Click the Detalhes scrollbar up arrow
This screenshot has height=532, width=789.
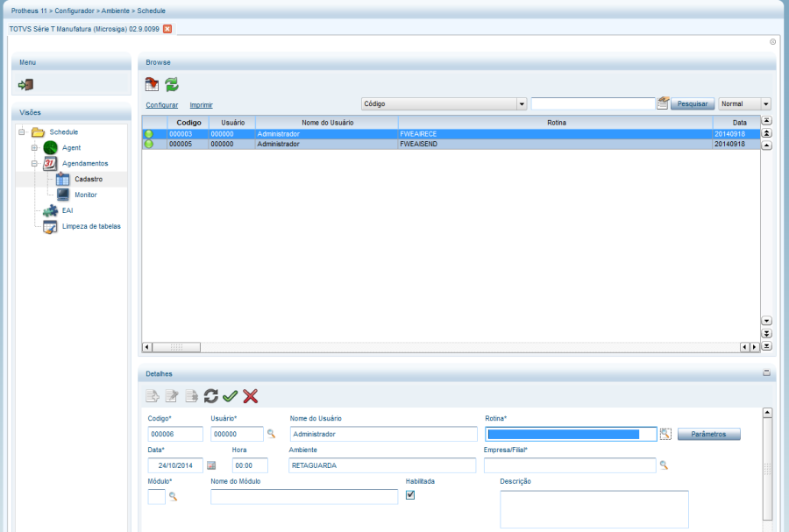pyautogui.click(x=767, y=413)
